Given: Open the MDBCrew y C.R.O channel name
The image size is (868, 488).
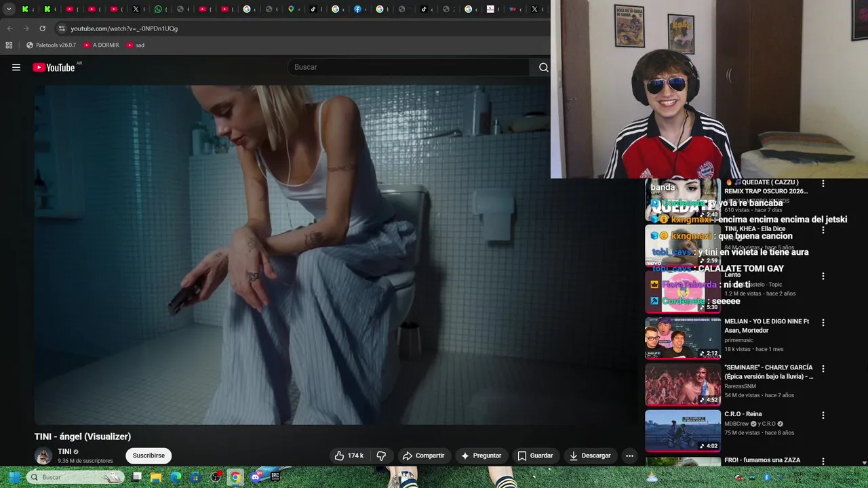Looking at the screenshot, I should (x=754, y=424).
